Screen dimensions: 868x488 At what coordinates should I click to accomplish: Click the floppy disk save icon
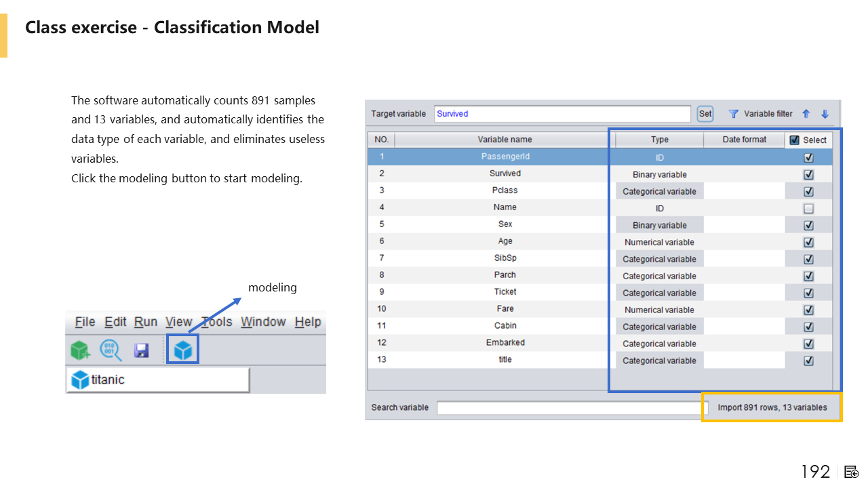(x=141, y=350)
